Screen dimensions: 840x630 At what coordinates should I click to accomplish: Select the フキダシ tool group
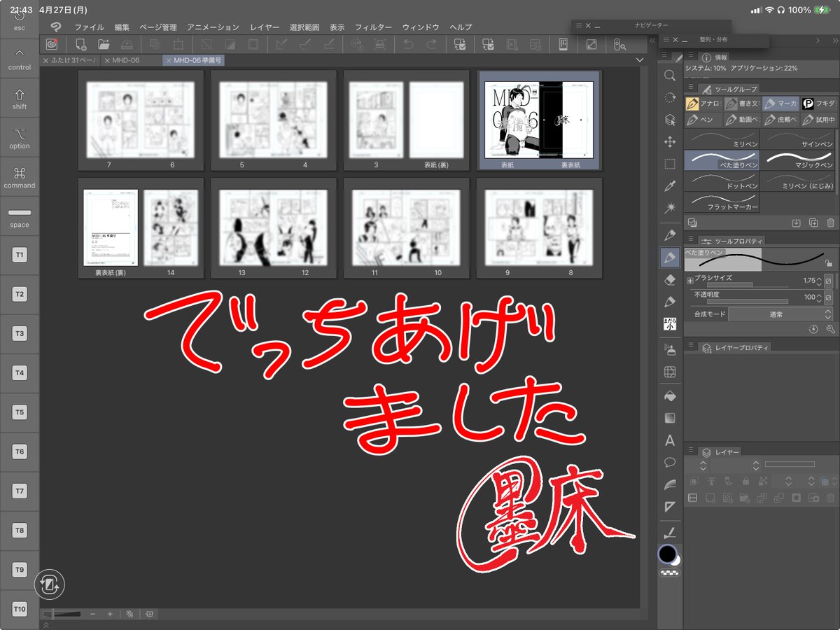click(x=818, y=104)
